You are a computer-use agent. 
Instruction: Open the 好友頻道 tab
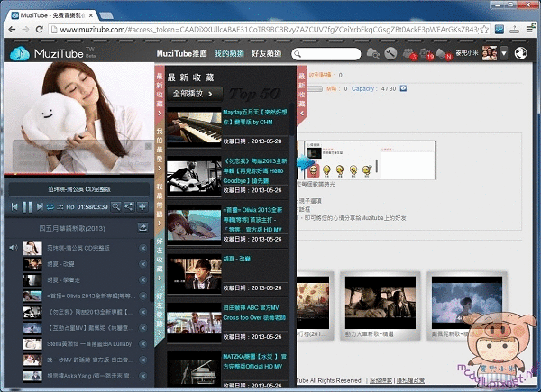(x=266, y=54)
